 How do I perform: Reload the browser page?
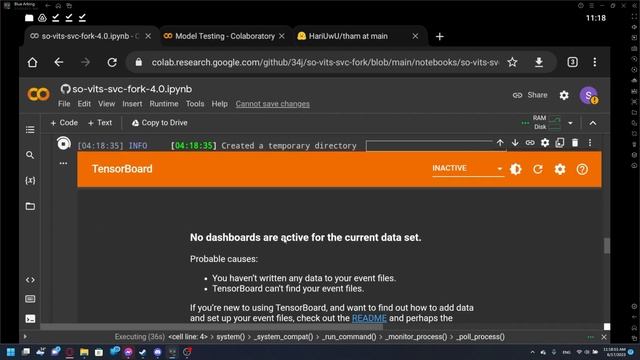coord(112,62)
